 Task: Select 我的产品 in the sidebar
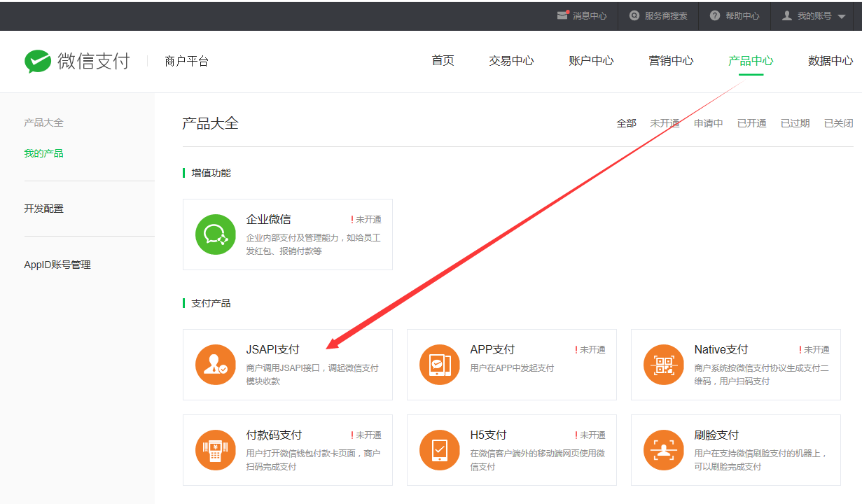(43, 153)
